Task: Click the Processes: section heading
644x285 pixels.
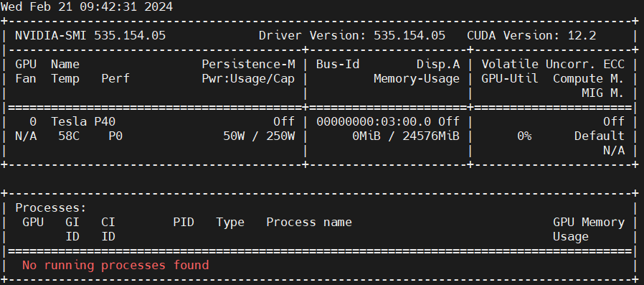Action: 51,207
